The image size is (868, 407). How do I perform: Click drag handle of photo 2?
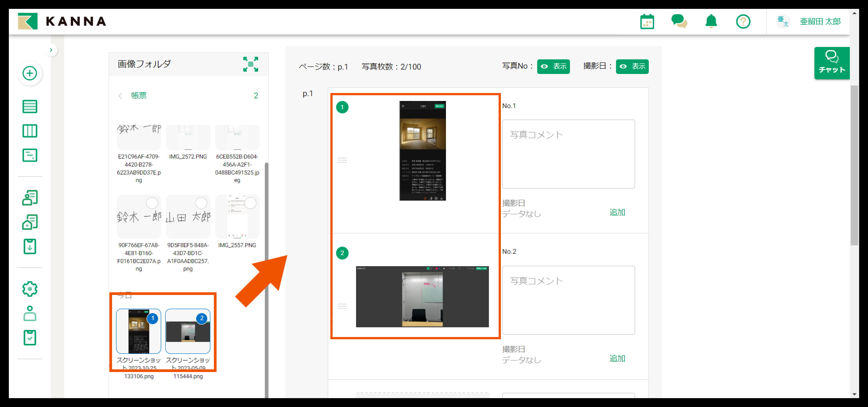pos(342,306)
